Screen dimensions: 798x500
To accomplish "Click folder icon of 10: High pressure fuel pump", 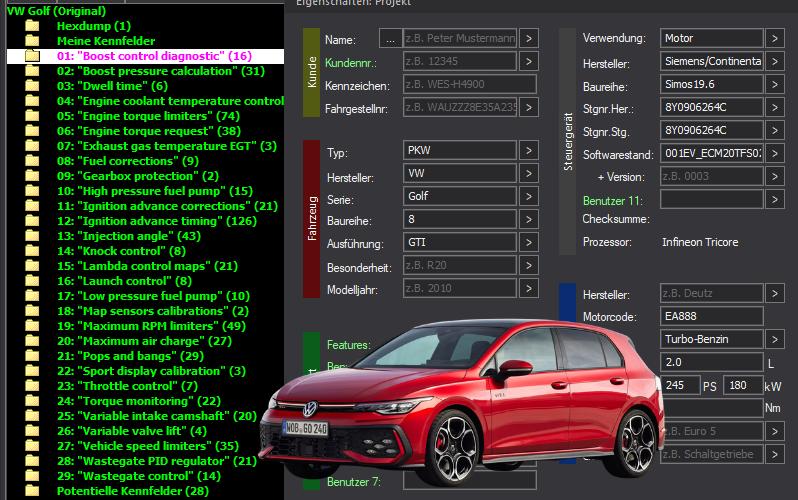I will coord(32,190).
